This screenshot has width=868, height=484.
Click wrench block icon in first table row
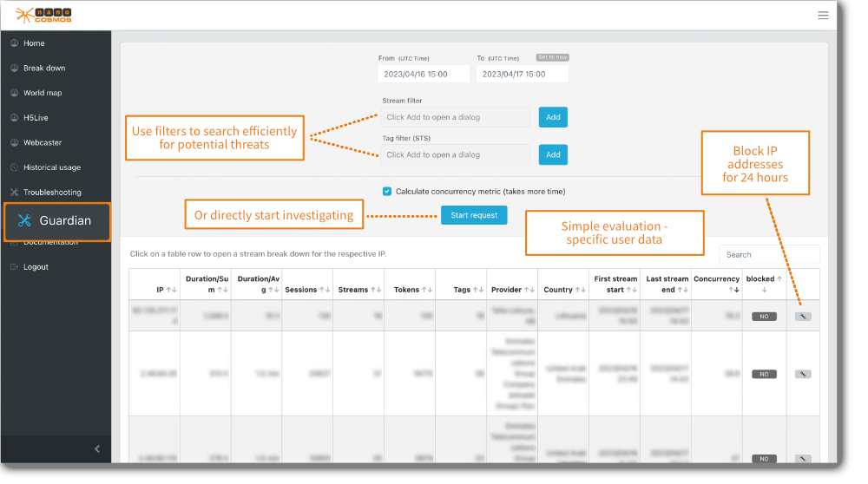(x=803, y=317)
